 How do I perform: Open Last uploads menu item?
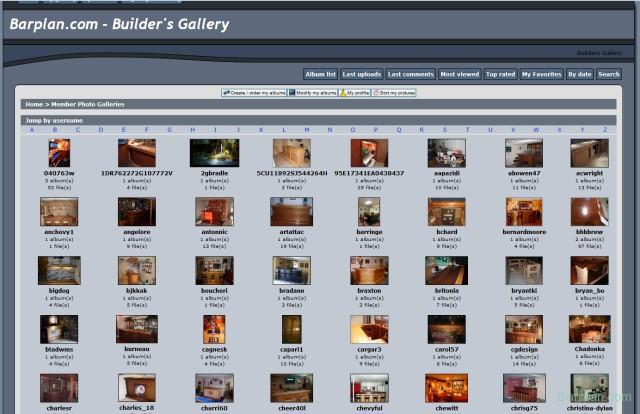click(362, 74)
